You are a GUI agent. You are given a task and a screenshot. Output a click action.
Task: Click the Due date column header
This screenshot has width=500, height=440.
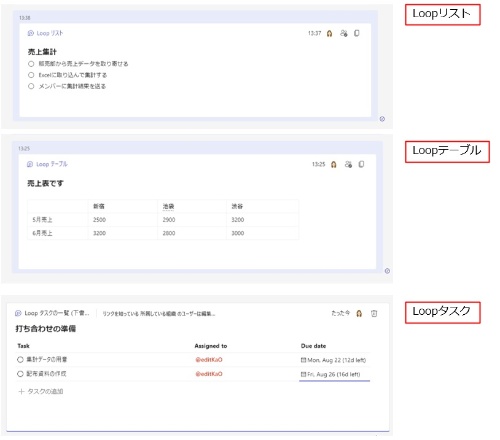(x=313, y=346)
